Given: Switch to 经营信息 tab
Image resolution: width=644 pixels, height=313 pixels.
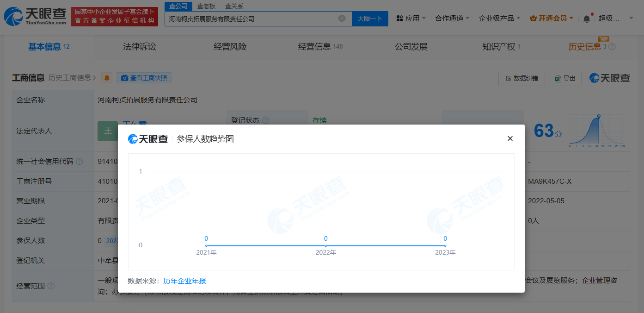Looking at the screenshot, I should 320,46.
